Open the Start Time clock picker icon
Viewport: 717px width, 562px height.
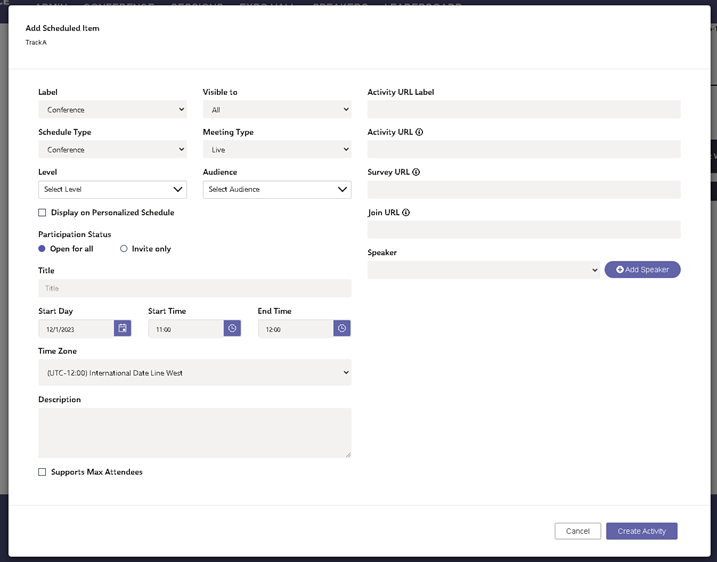click(232, 328)
